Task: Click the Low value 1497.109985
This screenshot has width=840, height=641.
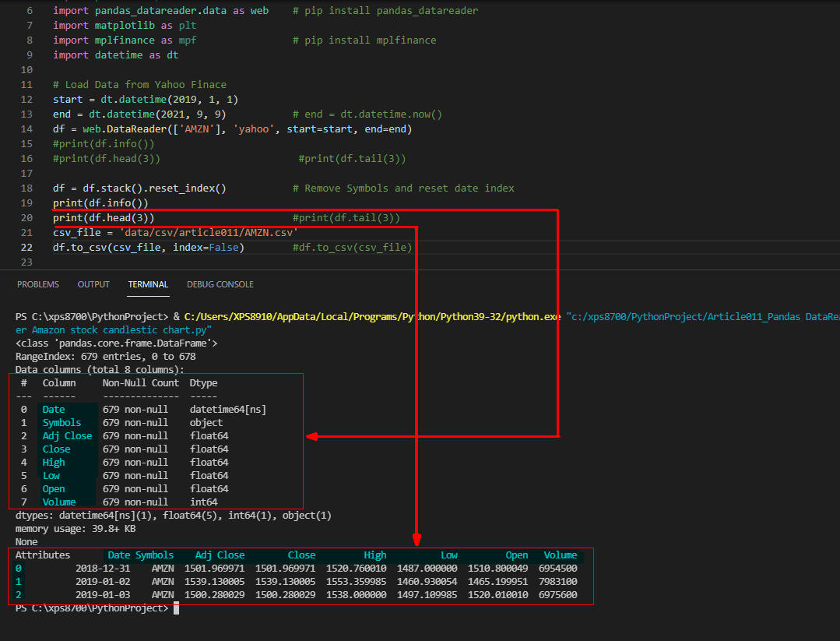Action: [x=427, y=594]
